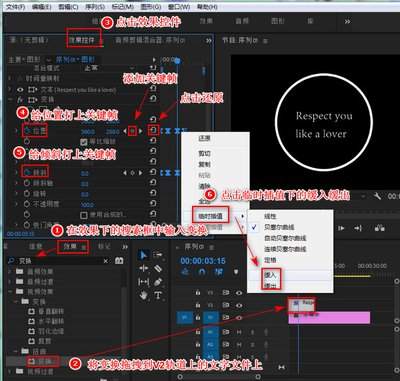This screenshot has width=400, height=381.
Task: Enable the use composition shutter angle checkbox
Action: pos(84,214)
